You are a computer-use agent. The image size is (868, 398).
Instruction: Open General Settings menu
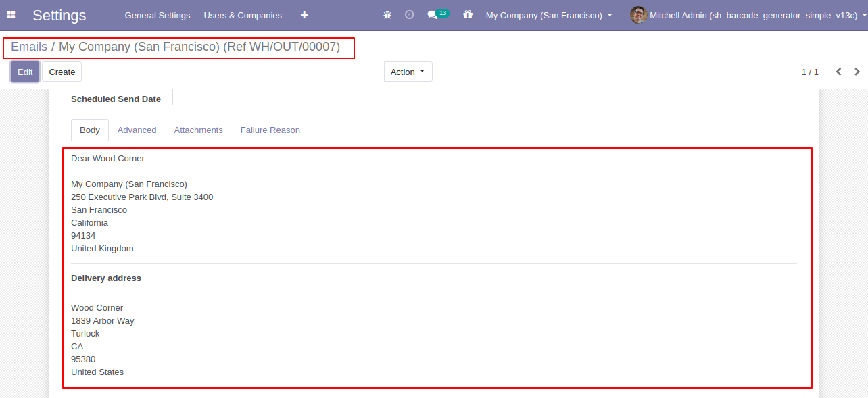coord(158,15)
